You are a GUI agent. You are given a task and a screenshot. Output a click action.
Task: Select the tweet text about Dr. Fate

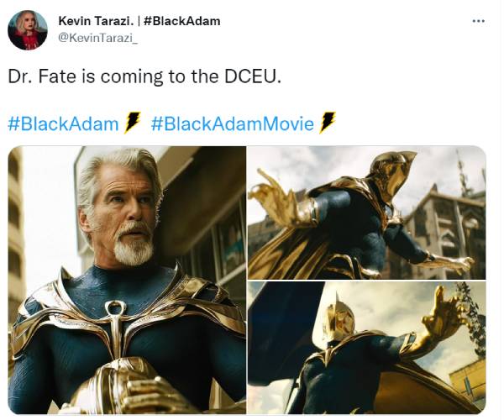(144, 76)
